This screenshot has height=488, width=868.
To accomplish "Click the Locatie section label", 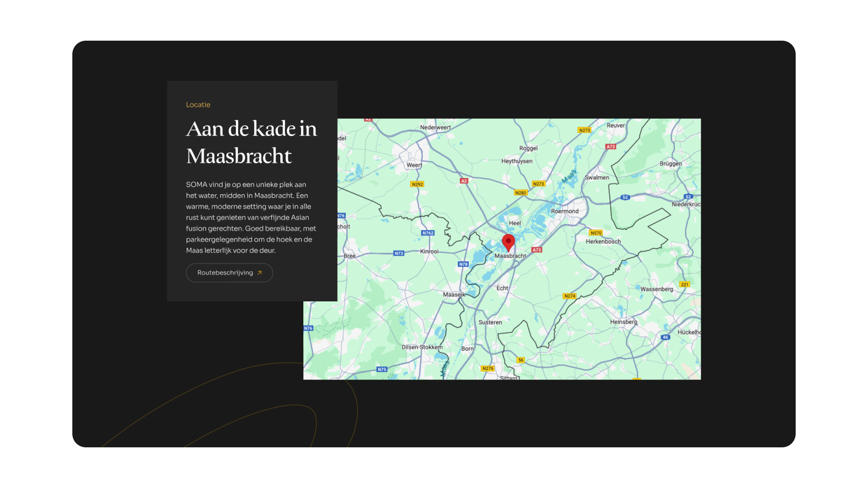I will [x=198, y=105].
